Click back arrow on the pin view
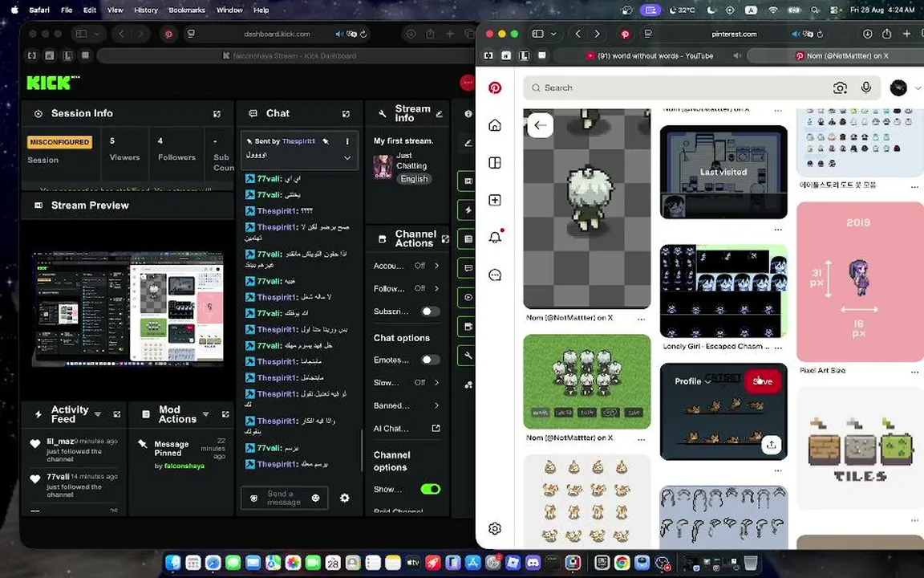 [x=540, y=125]
